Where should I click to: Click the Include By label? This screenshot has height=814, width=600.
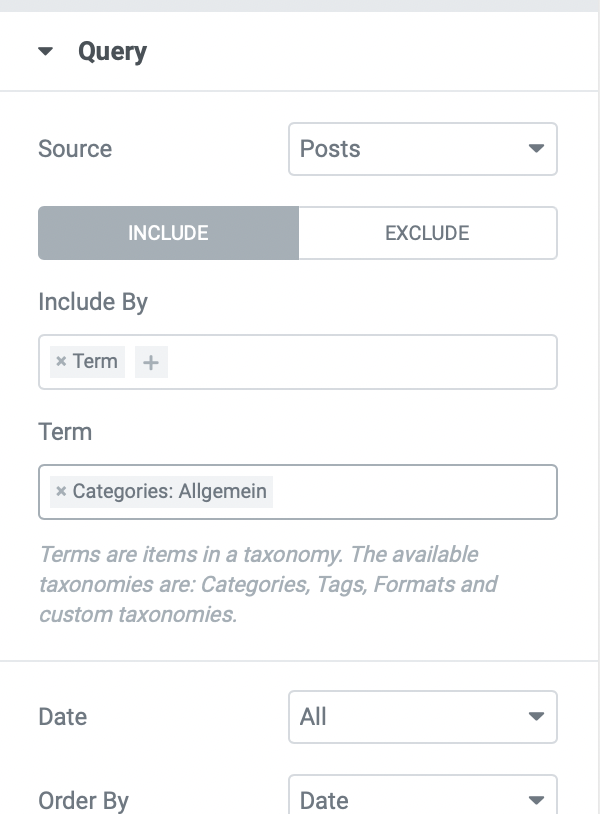[93, 302]
